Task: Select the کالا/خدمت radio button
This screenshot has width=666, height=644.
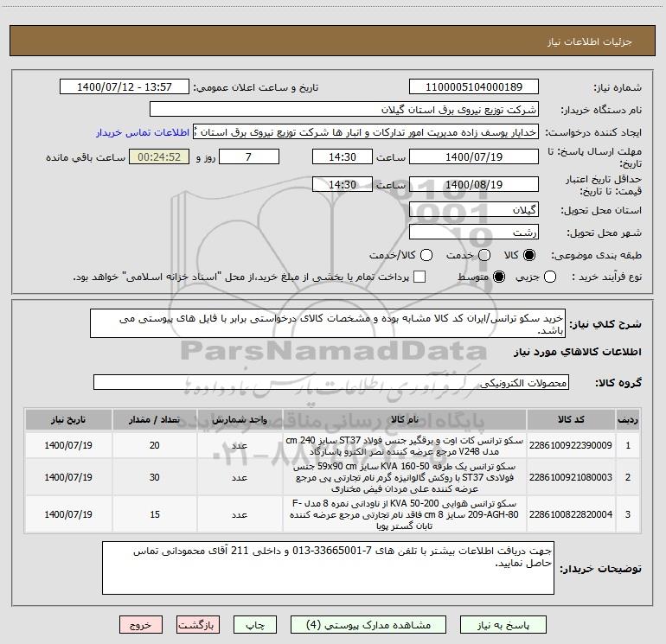Action: pyautogui.click(x=426, y=255)
